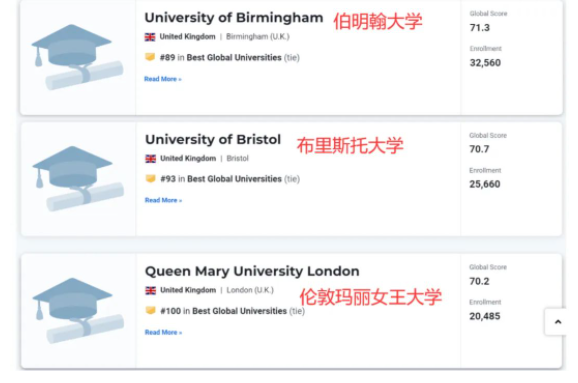
Task: Click the gold badge icon next to #100 ranking
Action: pyautogui.click(x=150, y=311)
